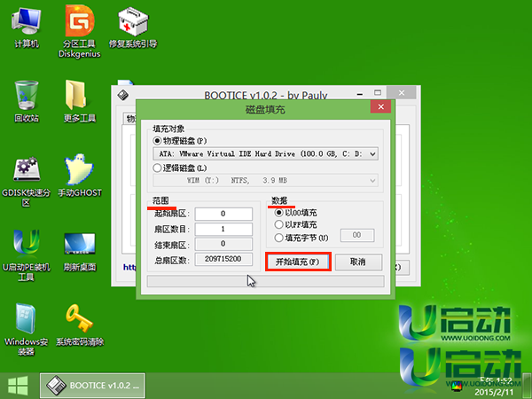Click the 取消 button
Viewport: 532px width, 399px height.
point(358,262)
